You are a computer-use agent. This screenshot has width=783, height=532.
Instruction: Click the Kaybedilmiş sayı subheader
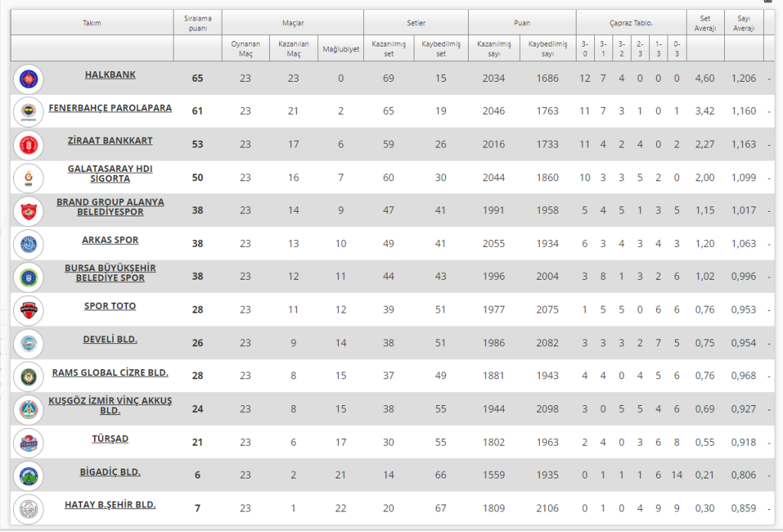pos(547,48)
